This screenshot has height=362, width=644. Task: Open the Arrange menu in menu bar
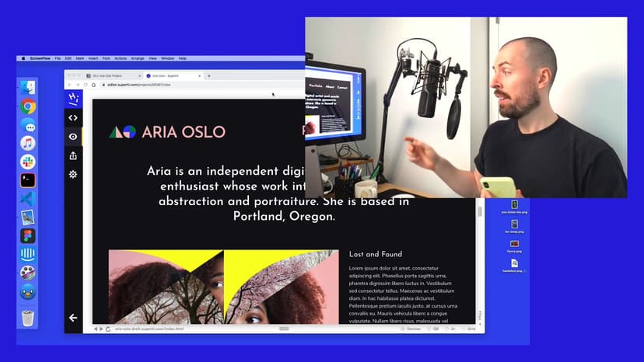tap(138, 58)
